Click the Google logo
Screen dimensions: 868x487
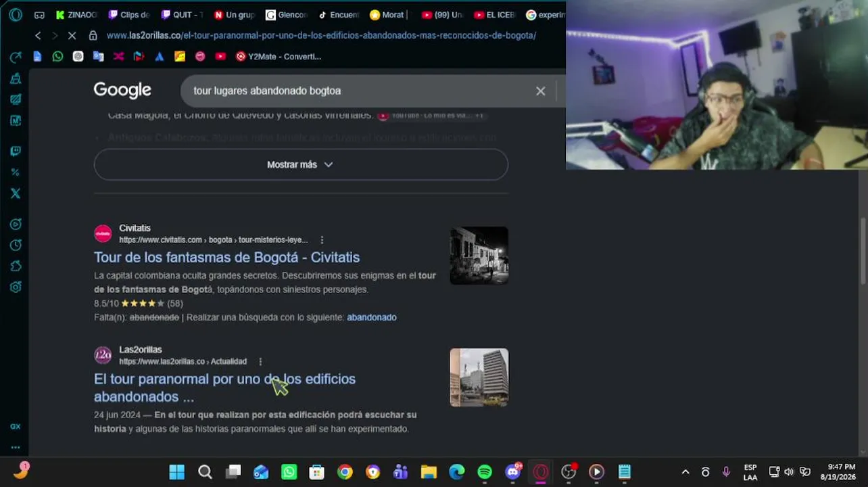[x=122, y=90]
